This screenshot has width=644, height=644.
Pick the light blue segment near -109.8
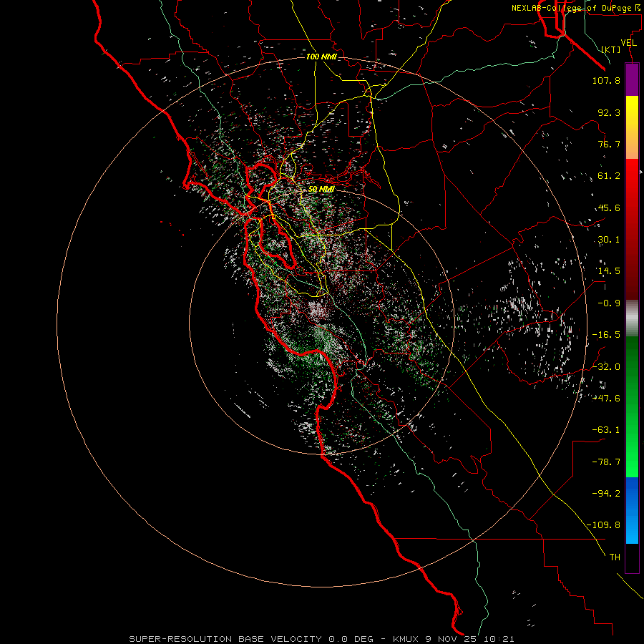pos(632,528)
